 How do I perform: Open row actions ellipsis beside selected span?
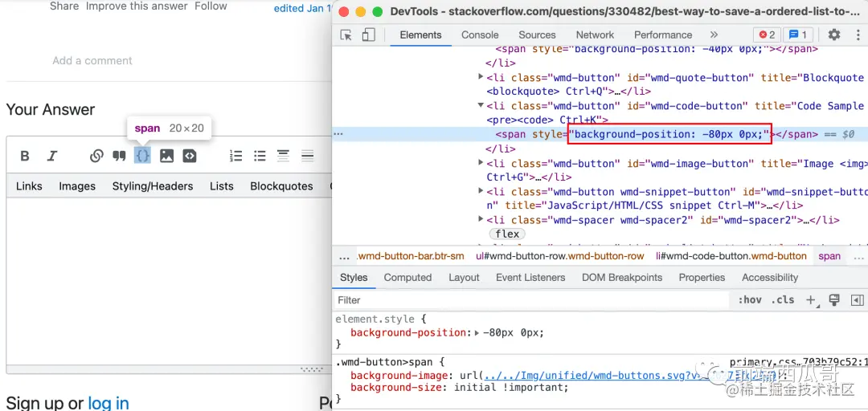338,134
